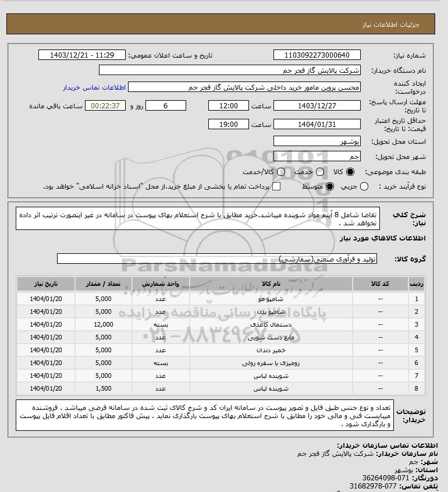Click the گروه کالا field تولید و فرآوری صنعتی

pyautogui.click(x=217, y=259)
